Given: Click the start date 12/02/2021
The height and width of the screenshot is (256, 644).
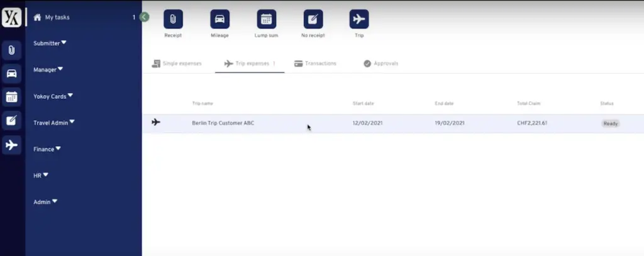Looking at the screenshot, I should [367, 123].
